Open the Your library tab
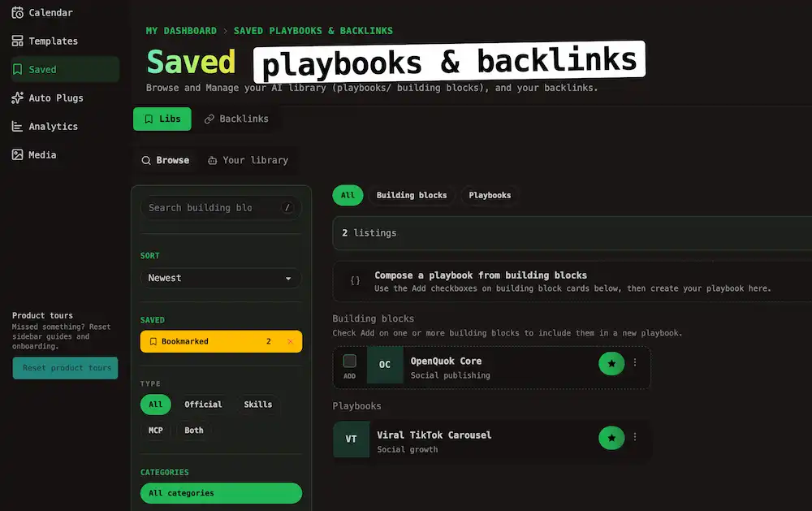 click(248, 161)
